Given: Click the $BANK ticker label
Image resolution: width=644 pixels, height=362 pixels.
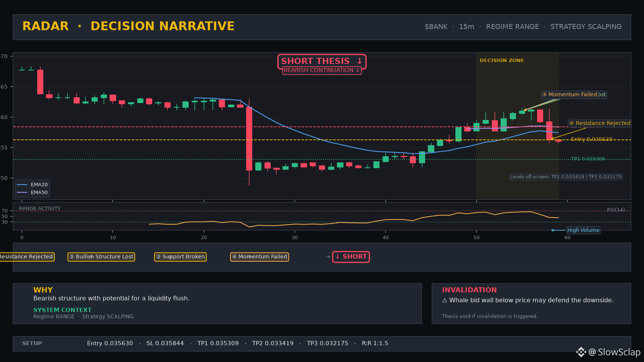Looking at the screenshot, I should [x=436, y=27].
